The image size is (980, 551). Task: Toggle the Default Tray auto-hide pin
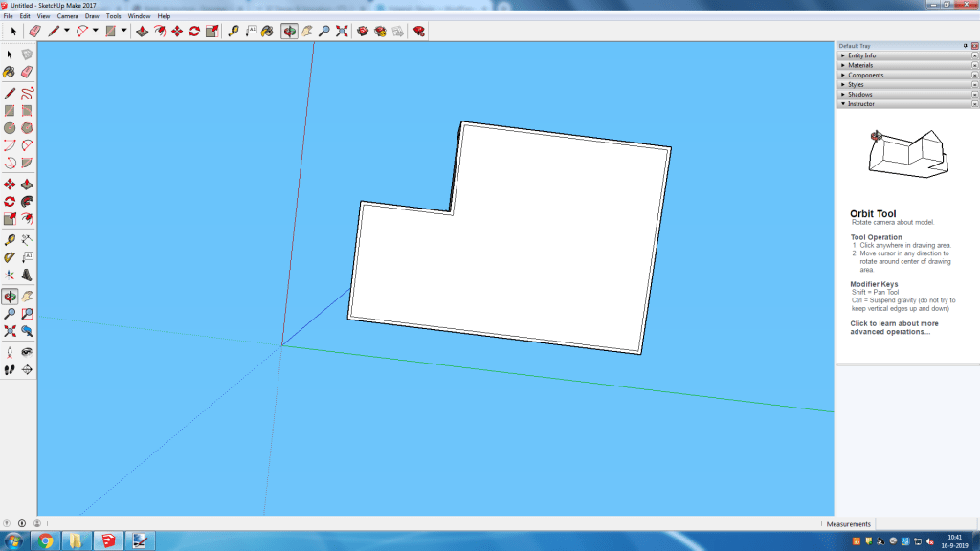pos(965,45)
